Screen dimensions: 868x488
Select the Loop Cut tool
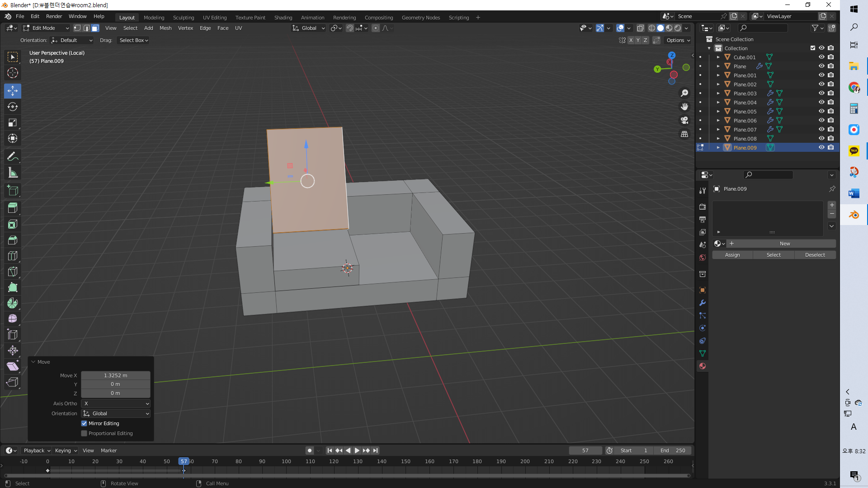pos(13,256)
